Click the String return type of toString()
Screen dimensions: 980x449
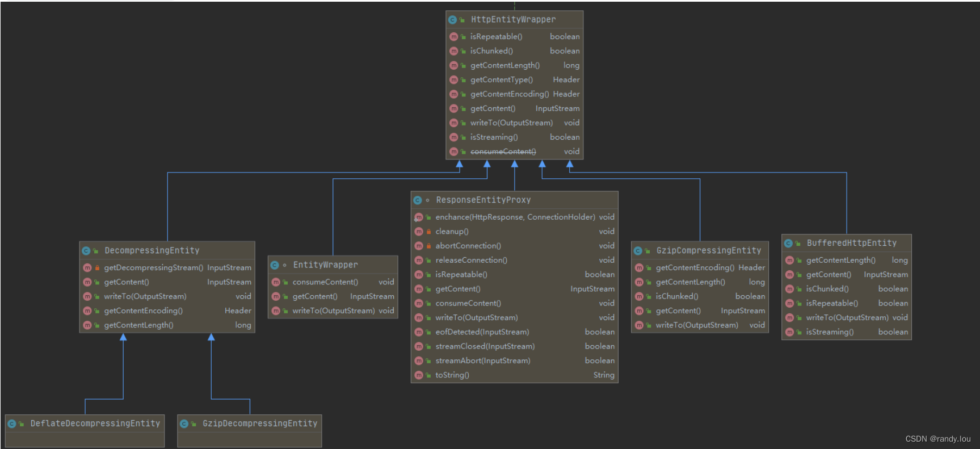604,375
